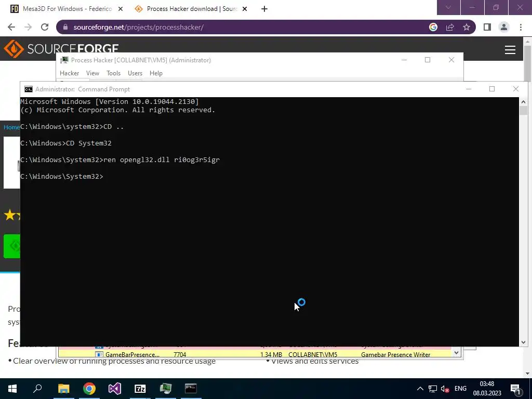Viewport: 532px width, 399px height.
Task: Close the Mesa3D For Windows browser tab
Action: tap(120, 9)
